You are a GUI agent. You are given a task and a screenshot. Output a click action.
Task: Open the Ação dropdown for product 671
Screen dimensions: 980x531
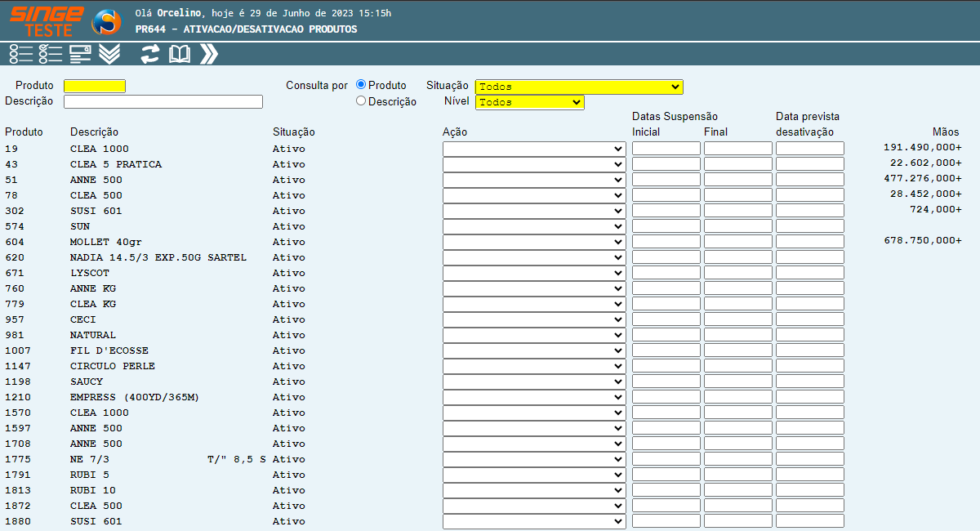pos(534,273)
